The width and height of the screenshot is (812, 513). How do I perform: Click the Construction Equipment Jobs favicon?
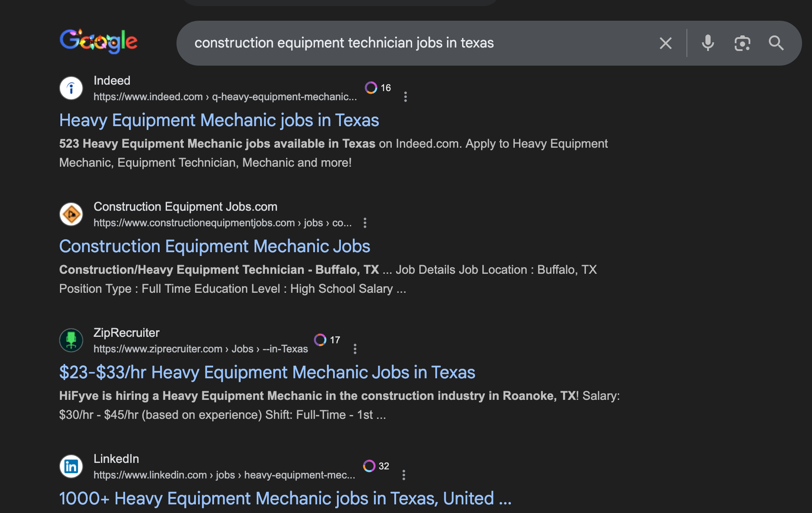point(71,215)
